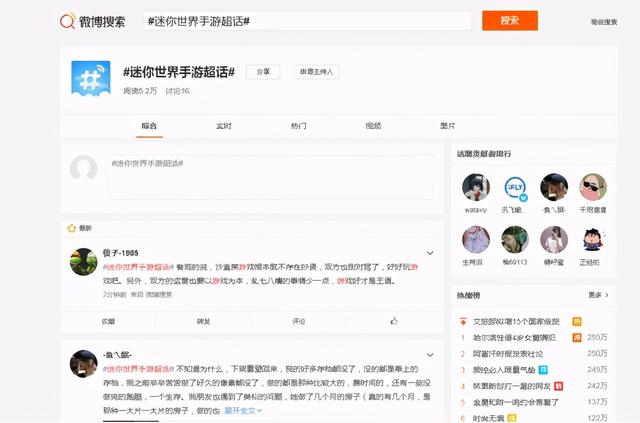The width and height of the screenshot is (640, 423).
Task: Click the yellow tag on rank 6 search
Action: 512,418
